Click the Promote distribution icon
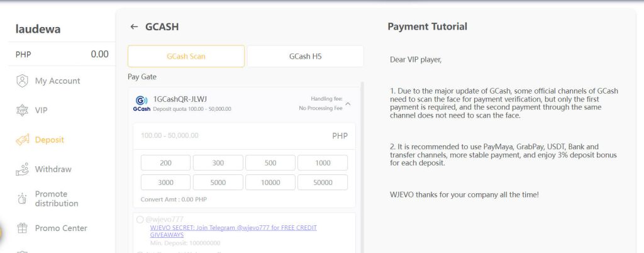644x253 pixels. pyautogui.click(x=22, y=198)
